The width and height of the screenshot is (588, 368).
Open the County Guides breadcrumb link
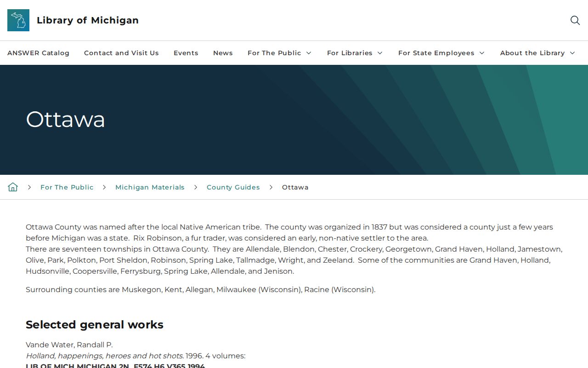[x=233, y=187]
